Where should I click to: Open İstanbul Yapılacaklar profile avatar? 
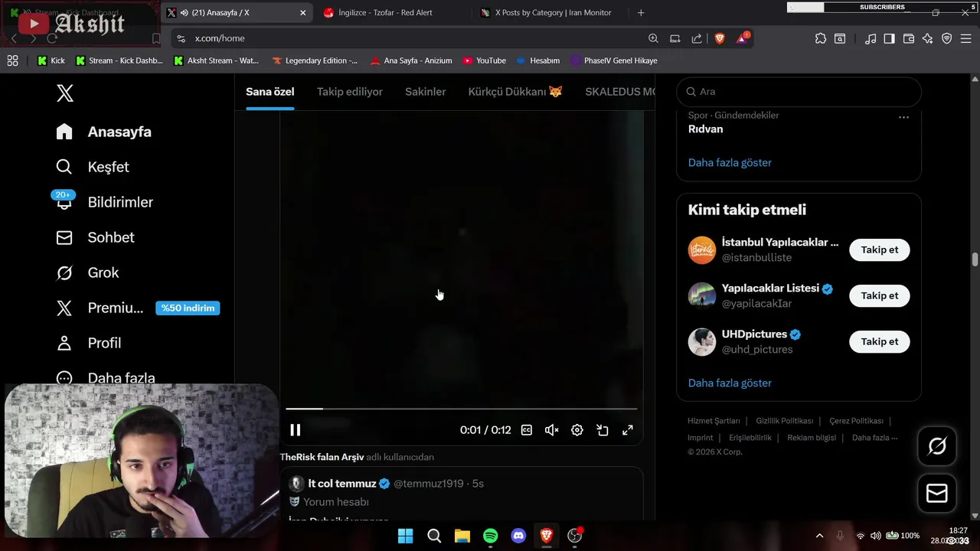coord(702,250)
